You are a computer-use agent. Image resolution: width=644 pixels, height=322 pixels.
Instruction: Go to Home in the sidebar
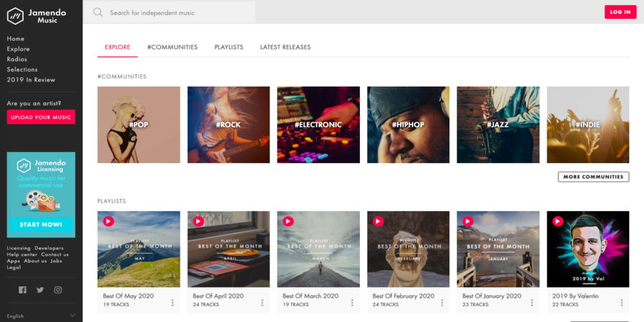[16, 39]
